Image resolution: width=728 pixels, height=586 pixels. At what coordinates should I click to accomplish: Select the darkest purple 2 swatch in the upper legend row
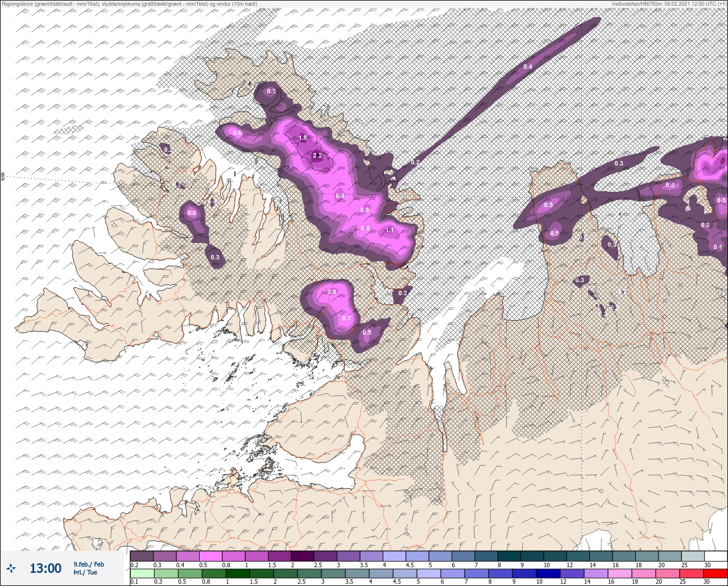(x=303, y=556)
